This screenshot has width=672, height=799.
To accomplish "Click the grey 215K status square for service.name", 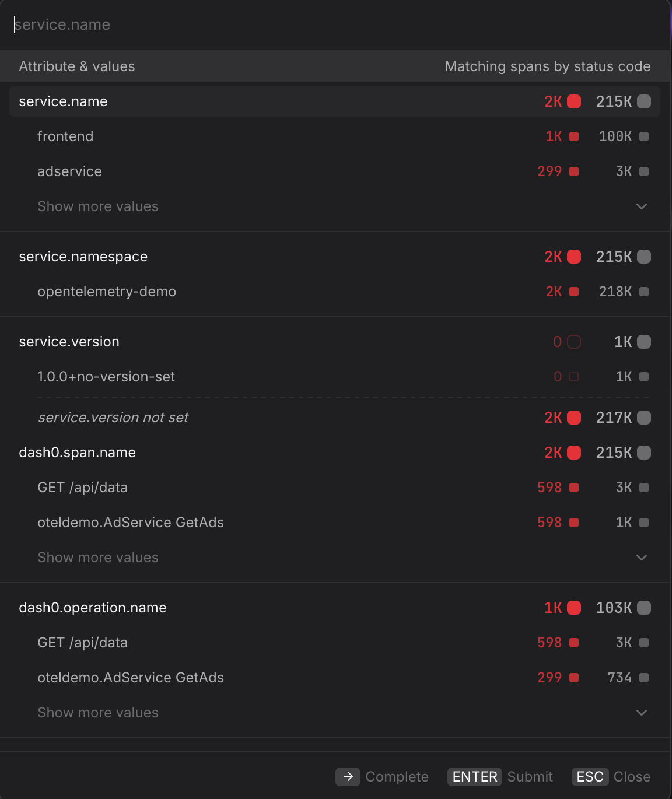I will click(x=644, y=101).
